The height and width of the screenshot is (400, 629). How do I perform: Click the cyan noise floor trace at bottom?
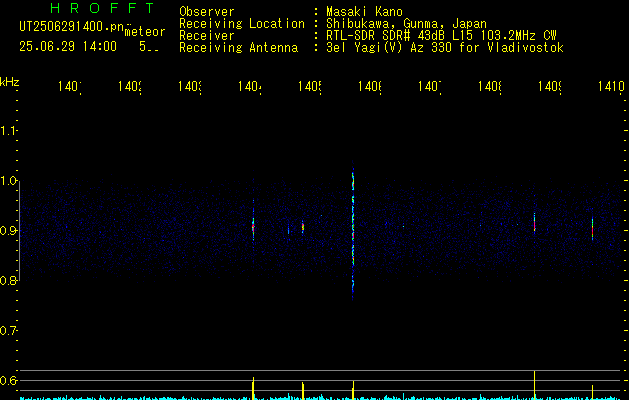tap(321, 398)
